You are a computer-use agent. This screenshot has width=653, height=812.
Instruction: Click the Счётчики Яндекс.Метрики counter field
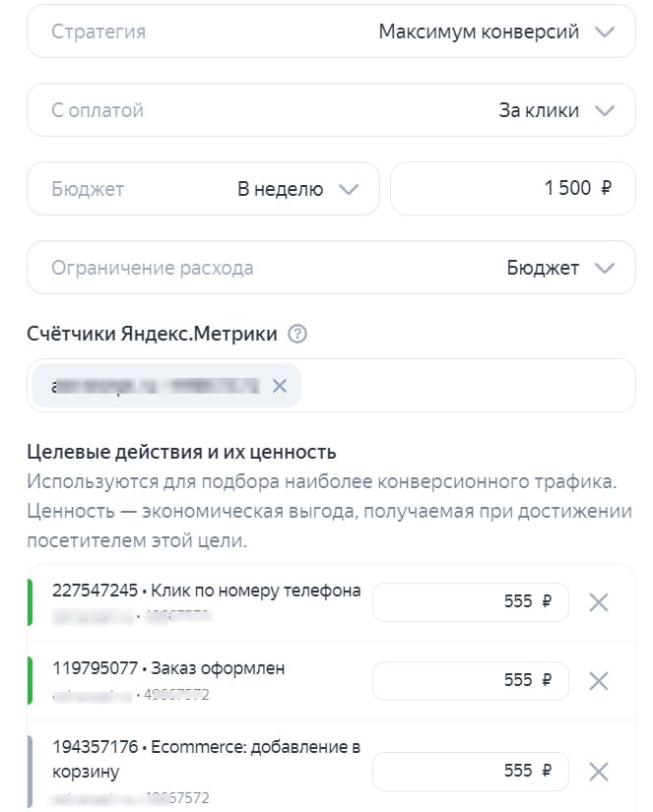point(443,386)
